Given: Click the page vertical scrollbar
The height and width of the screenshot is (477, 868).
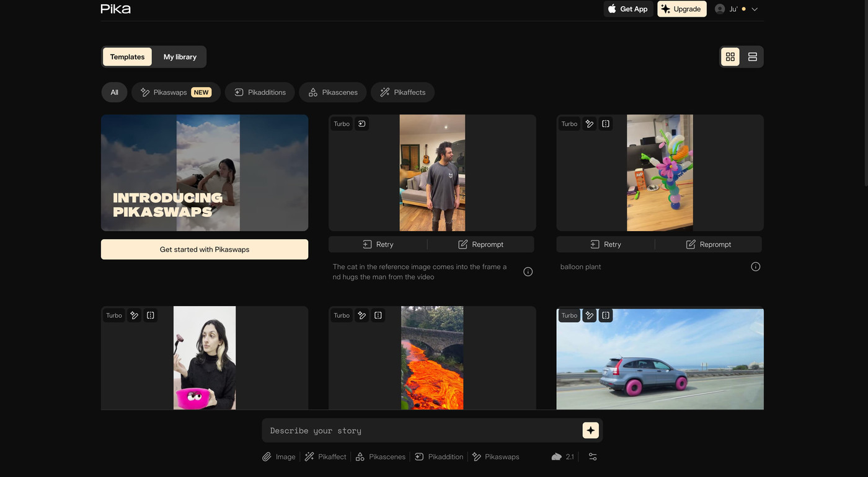Looking at the screenshot, I should coord(865,93).
